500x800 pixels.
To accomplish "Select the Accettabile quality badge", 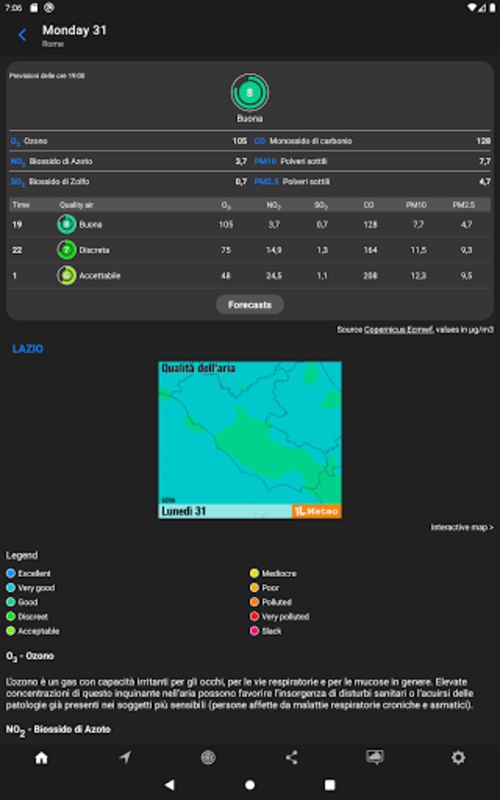I will (66, 276).
